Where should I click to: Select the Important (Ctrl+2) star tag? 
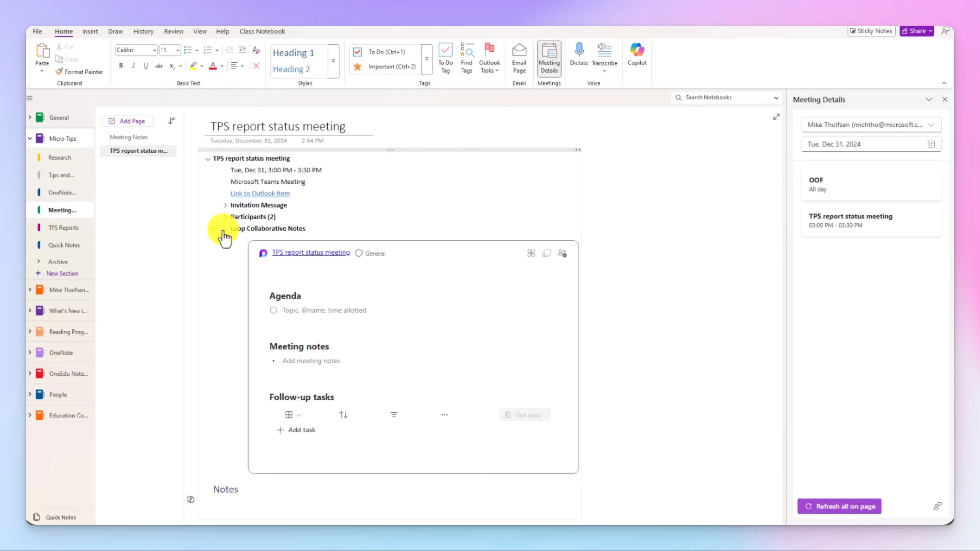357,67
